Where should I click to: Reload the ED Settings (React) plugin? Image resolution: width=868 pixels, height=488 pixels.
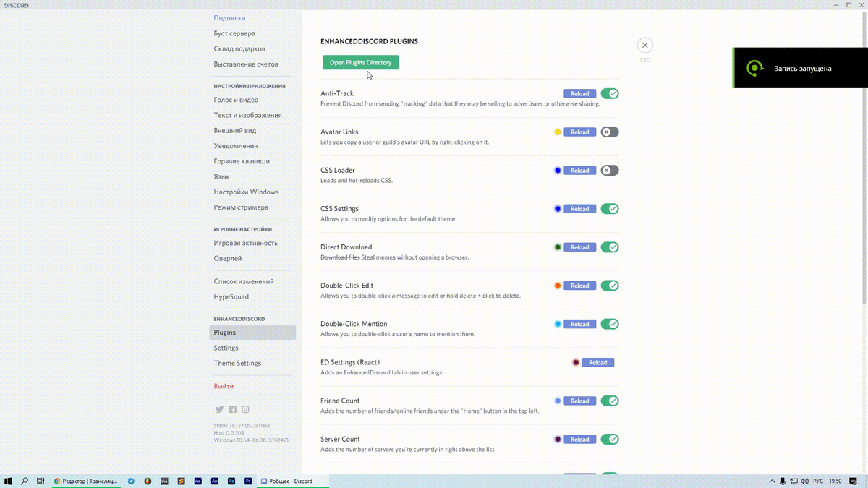[597, 362]
